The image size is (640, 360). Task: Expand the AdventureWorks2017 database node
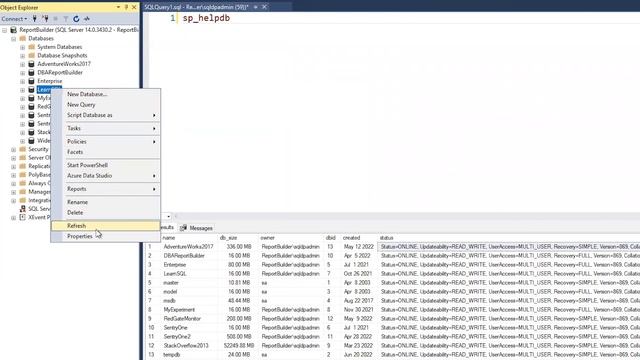click(22, 64)
